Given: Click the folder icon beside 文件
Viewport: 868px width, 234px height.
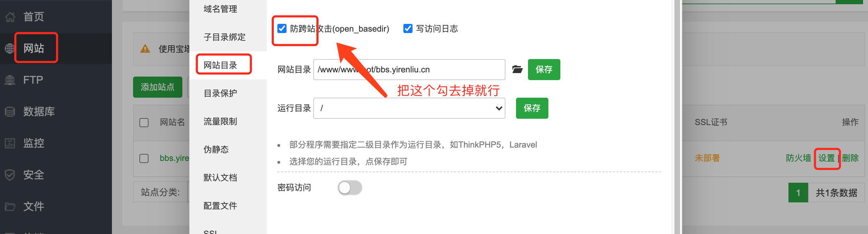Looking at the screenshot, I should pos(10,206).
